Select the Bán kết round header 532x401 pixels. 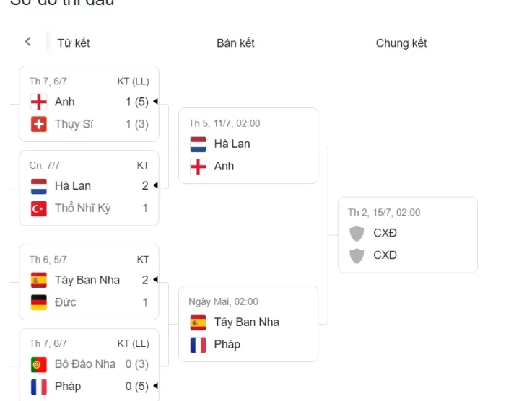pos(235,43)
